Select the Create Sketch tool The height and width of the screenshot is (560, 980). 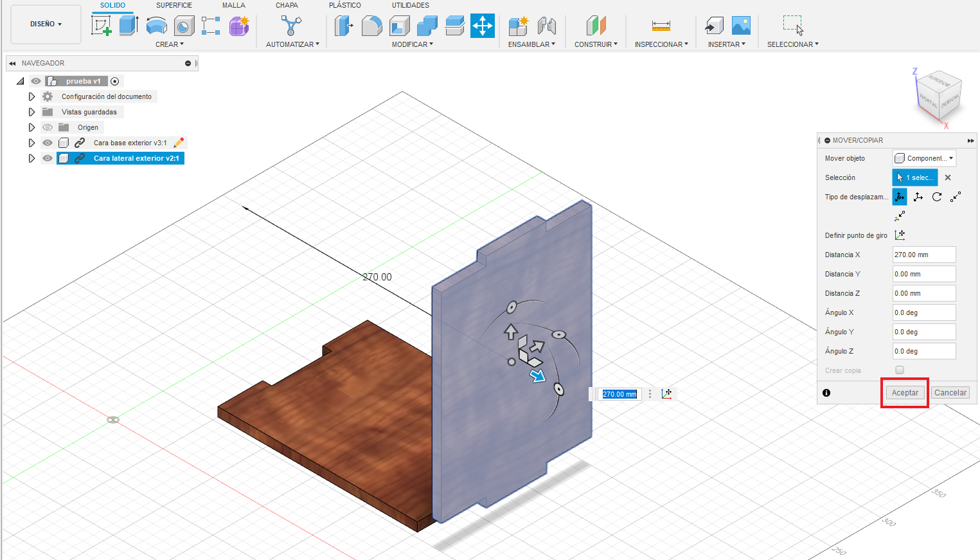click(x=102, y=26)
